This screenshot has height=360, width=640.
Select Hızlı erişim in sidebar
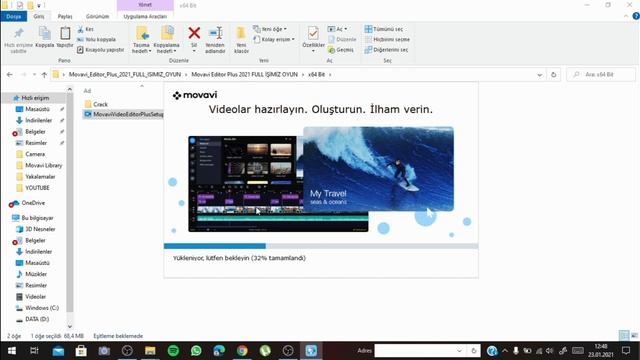(x=35, y=98)
